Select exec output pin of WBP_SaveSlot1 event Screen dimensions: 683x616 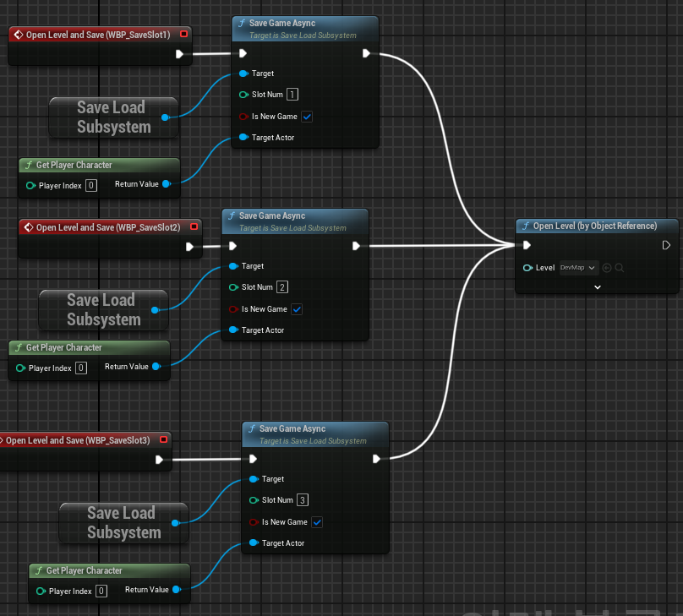click(179, 54)
